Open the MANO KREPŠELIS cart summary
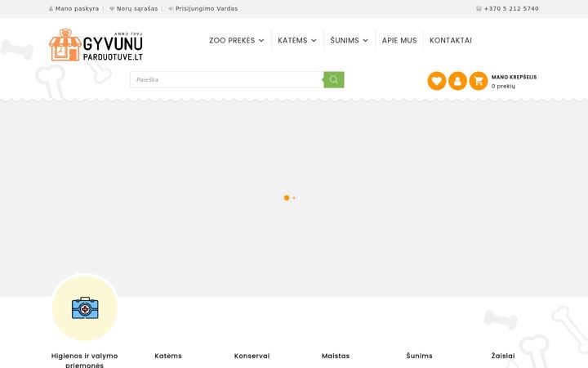 pyautogui.click(x=514, y=77)
